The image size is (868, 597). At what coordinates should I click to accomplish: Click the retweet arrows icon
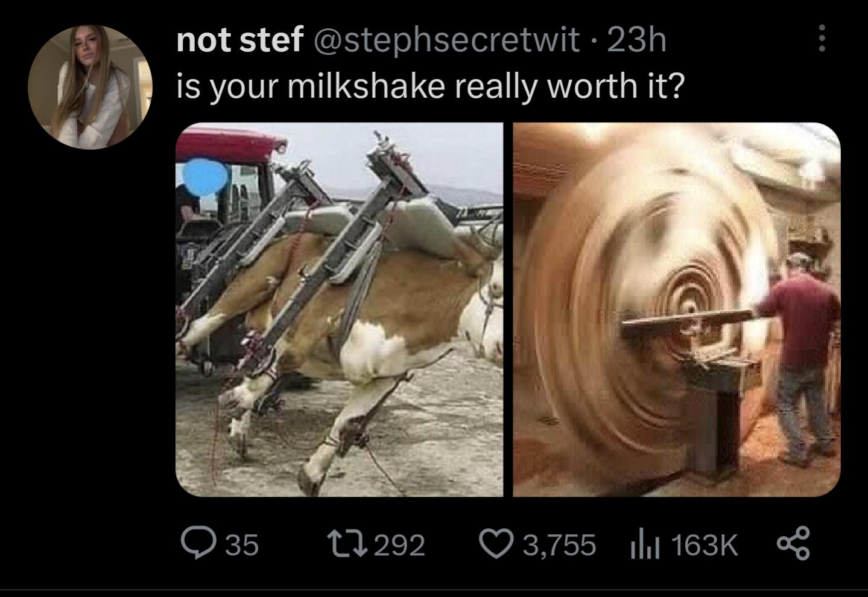[347, 544]
